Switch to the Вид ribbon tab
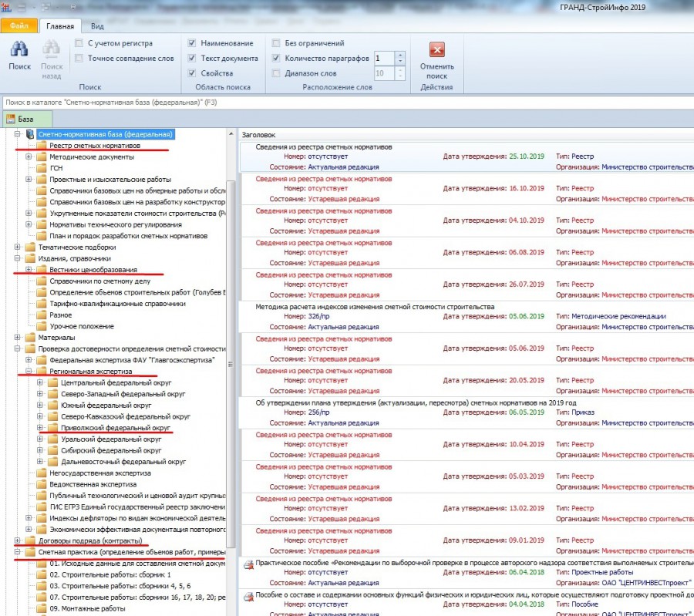 (x=97, y=26)
